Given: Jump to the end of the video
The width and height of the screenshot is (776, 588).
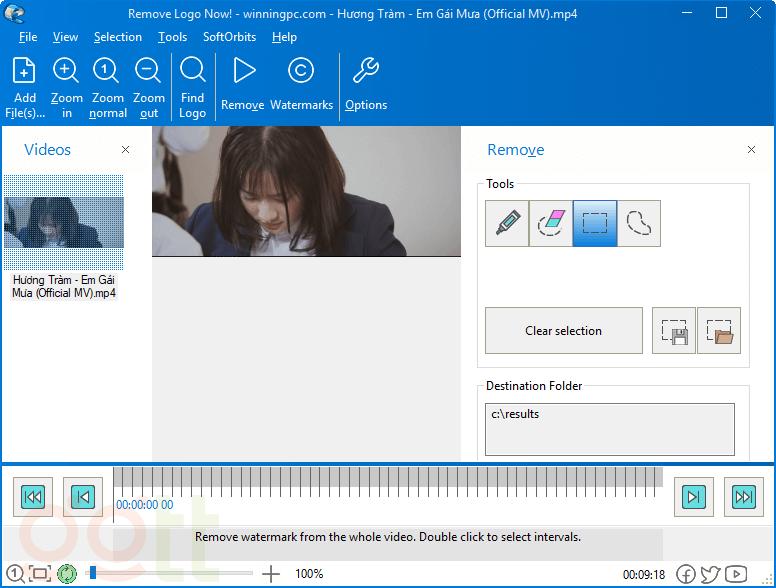Looking at the screenshot, I should pyautogui.click(x=742, y=497).
